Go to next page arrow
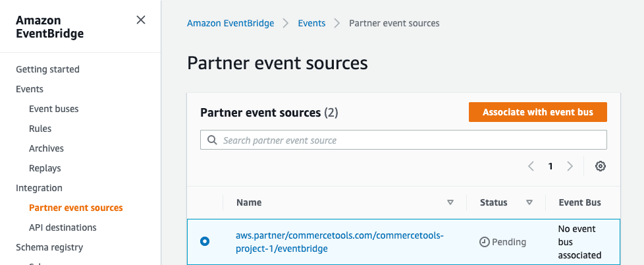The height and width of the screenshot is (265, 644). coord(570,166)
